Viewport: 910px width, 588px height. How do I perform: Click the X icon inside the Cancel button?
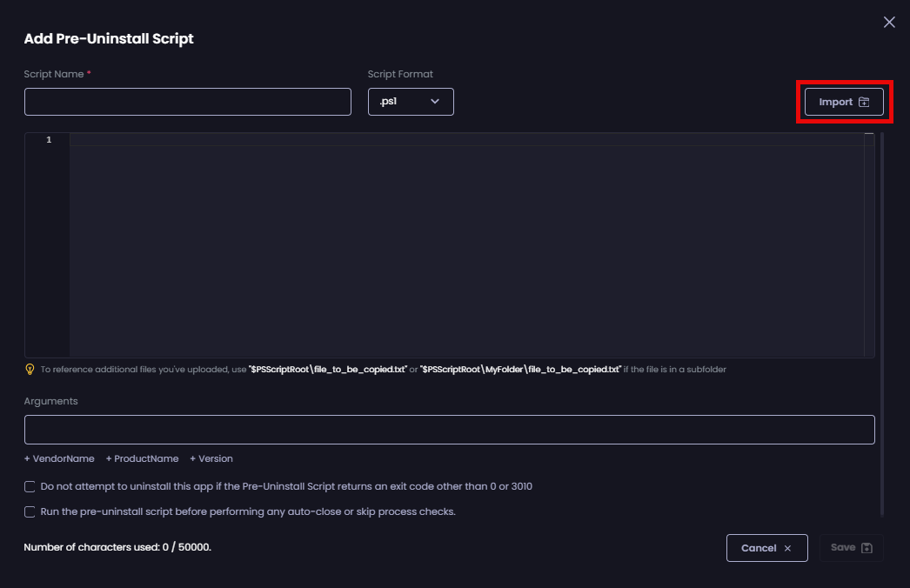click(x=787, y=548)
